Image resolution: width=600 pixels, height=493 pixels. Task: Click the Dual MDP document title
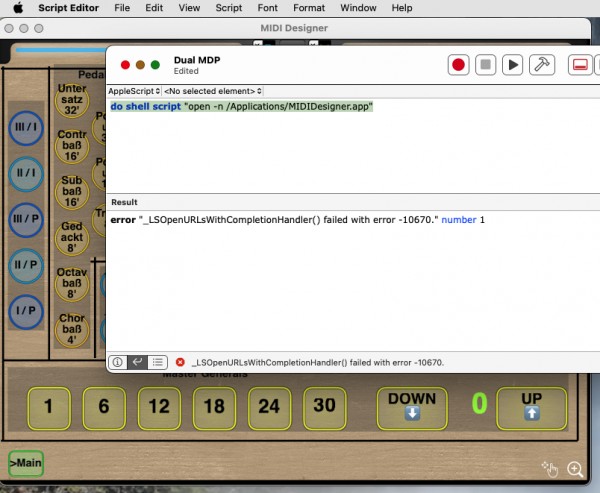[197, 60]
